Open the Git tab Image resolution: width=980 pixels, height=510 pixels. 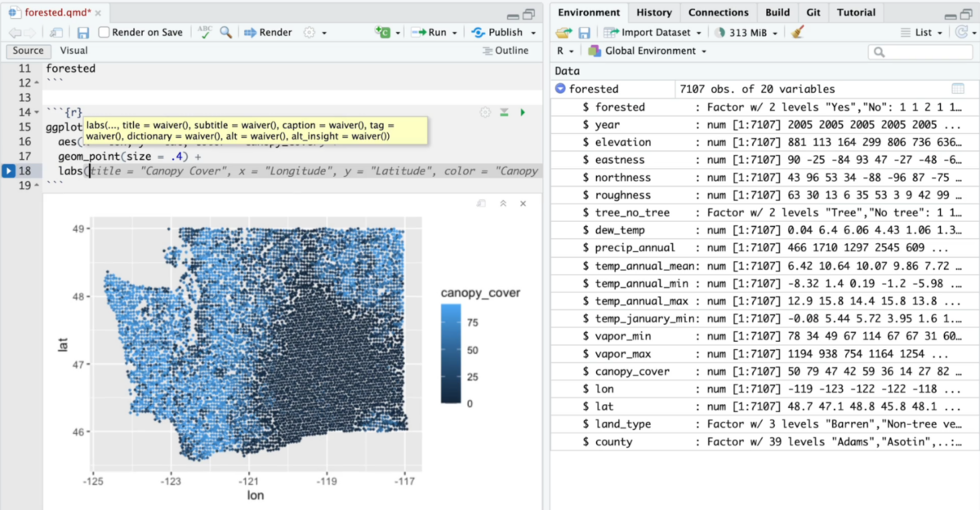point(814,12)
